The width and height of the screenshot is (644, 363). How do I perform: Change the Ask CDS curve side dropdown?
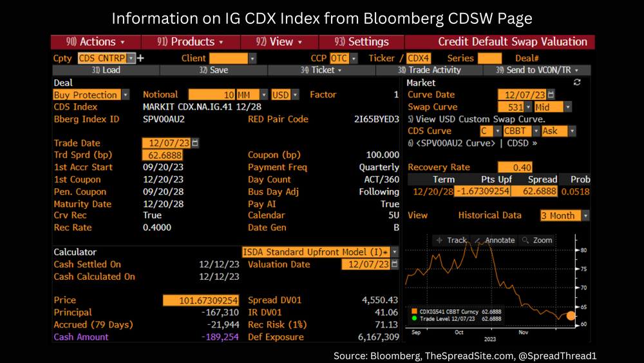(x=572, y=131)
